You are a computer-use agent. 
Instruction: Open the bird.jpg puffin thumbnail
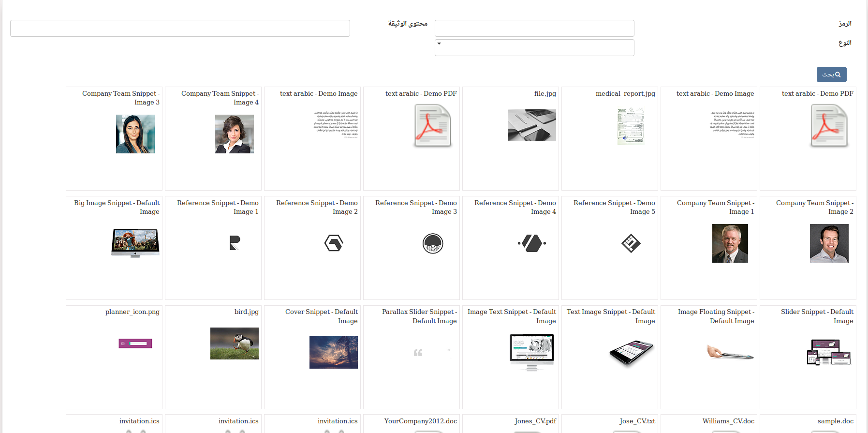(x=235, y=343)
